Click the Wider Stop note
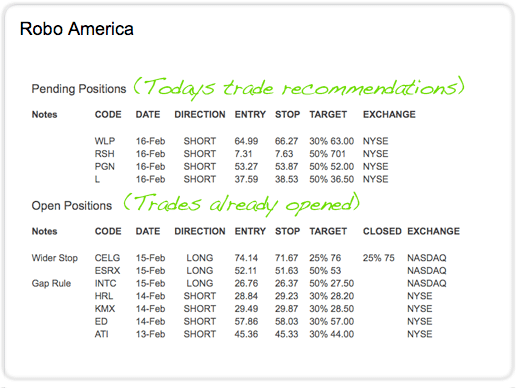The image size is (521, 388). pos(55,258)
